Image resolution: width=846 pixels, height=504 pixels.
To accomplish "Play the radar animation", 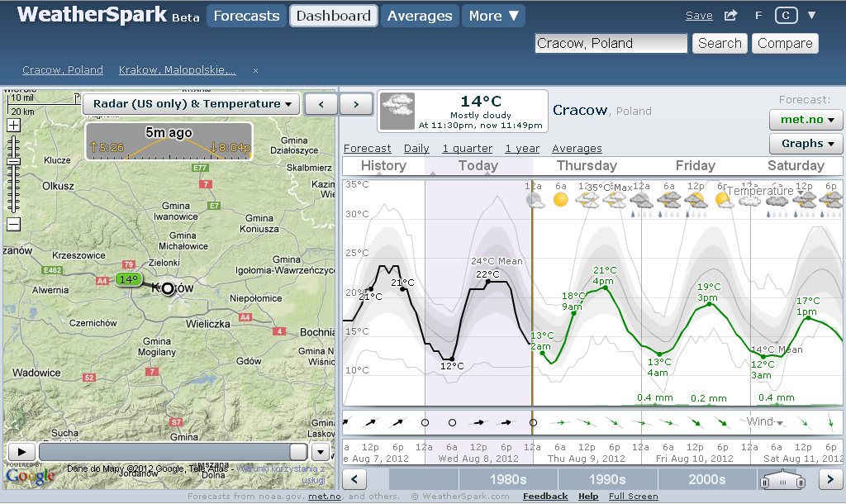I will click(21, 452).
